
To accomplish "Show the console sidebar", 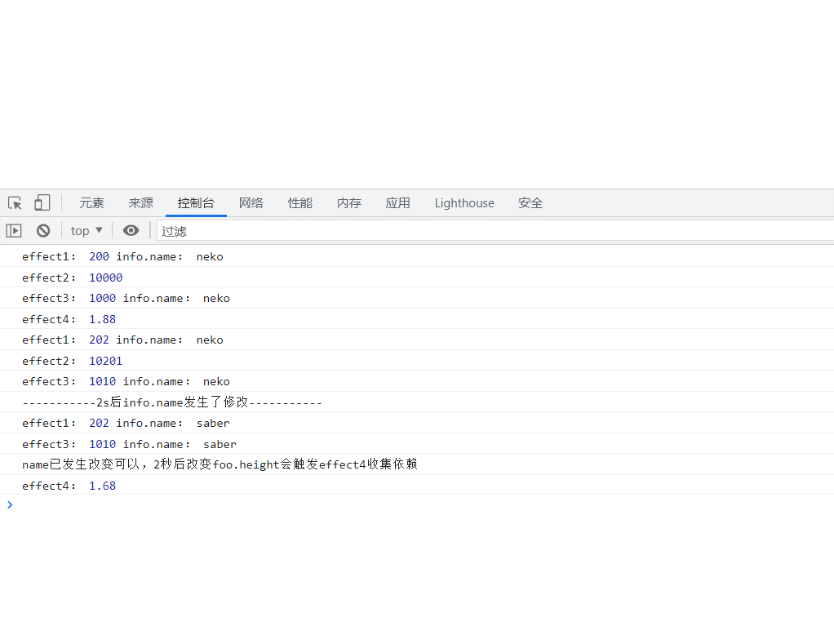I will click(14, 230).
